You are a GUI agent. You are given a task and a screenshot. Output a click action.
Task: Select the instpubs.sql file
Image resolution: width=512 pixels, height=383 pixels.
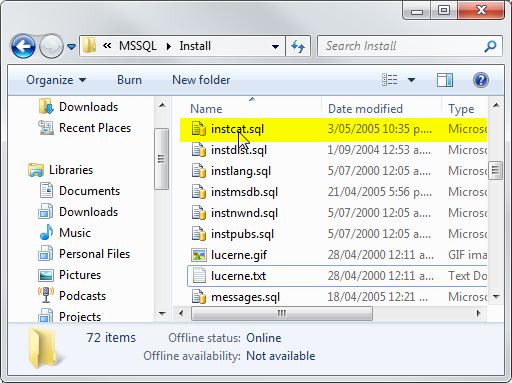337,234
